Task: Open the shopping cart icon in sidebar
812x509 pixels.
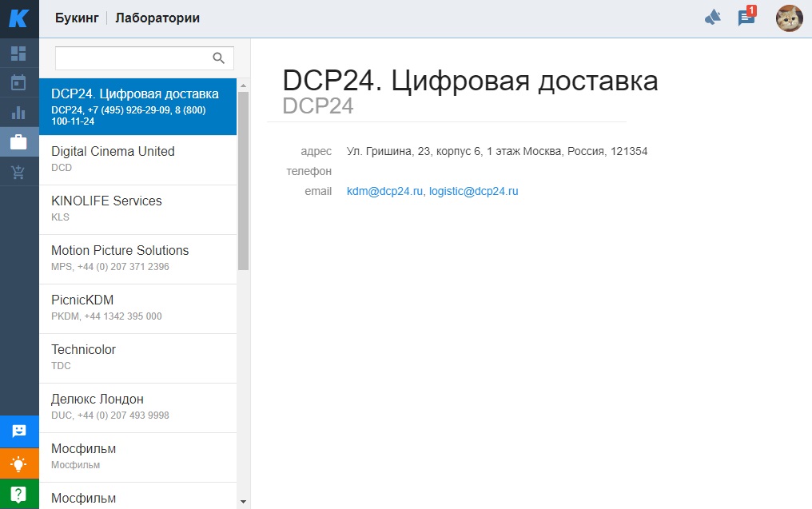Action: click(18, 171)
